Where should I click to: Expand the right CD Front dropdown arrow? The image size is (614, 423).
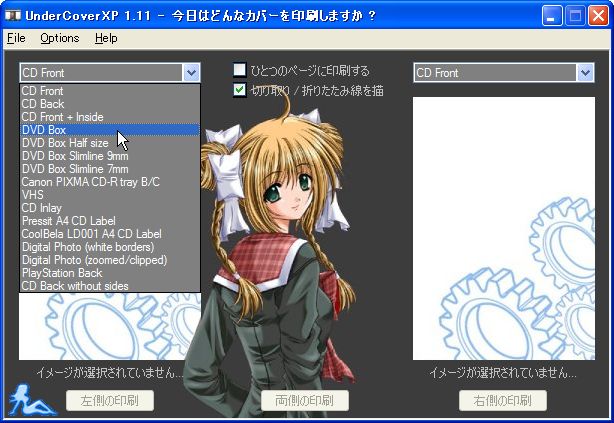(x=585, y=72)
